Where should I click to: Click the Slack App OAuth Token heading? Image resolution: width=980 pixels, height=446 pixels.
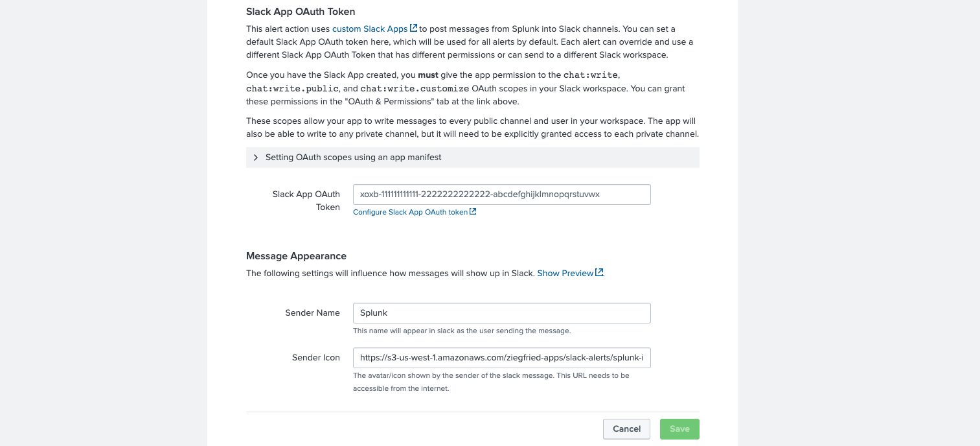click(x=300, y=11)
